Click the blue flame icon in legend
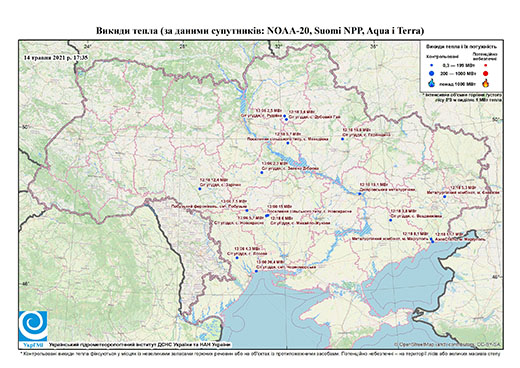The height and width of the screenshot is (368, 520). [432, 83]
